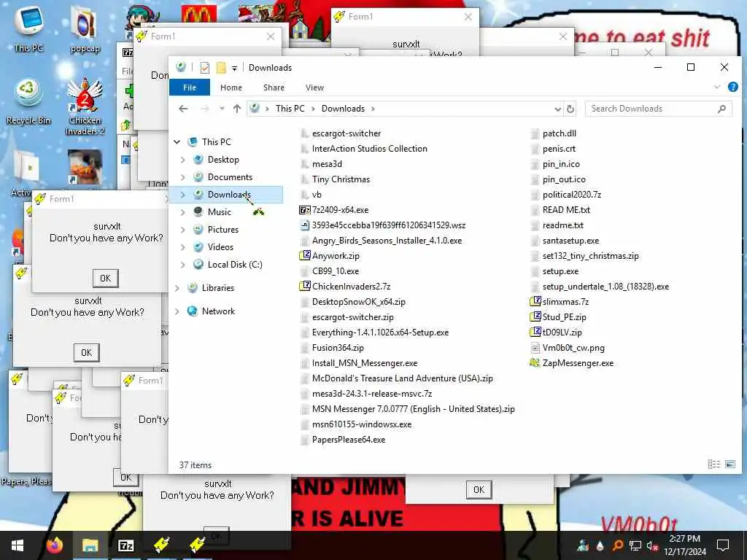The width and height of the screenshot is (747, 560).
Task: Select the political2020.7z file
Action: pyautogui.click(x=565, y=194)
